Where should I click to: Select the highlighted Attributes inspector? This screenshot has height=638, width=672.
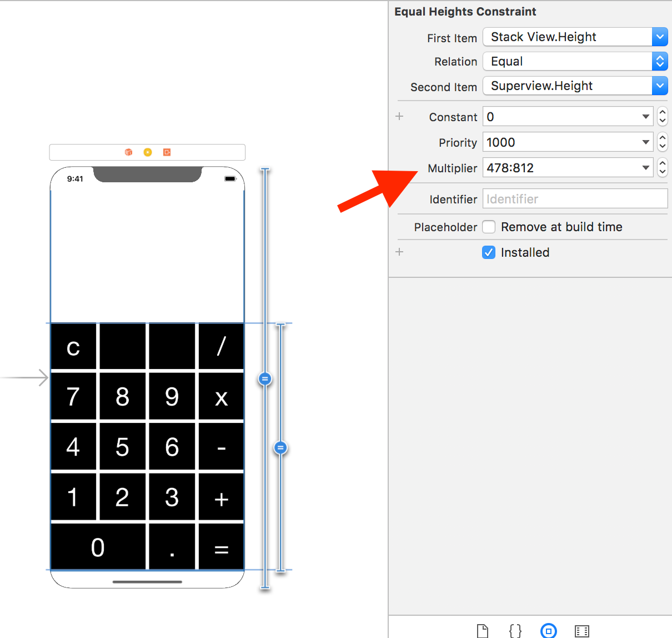click(548, 630)
